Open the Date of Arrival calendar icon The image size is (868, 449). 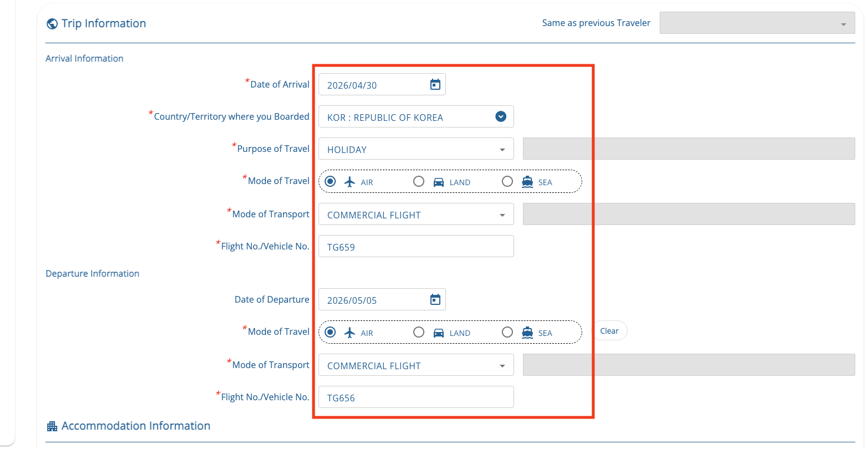pos(435,85)
